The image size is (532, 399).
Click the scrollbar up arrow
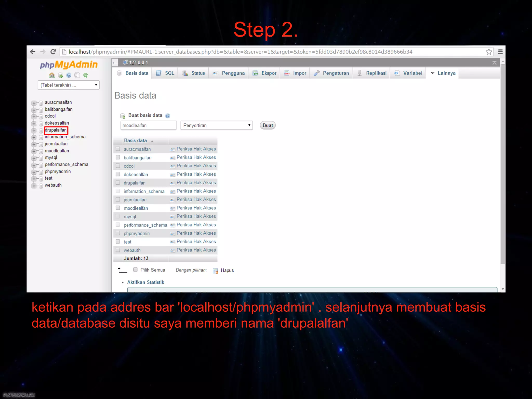pyautogui.click(x=503, y=62)
